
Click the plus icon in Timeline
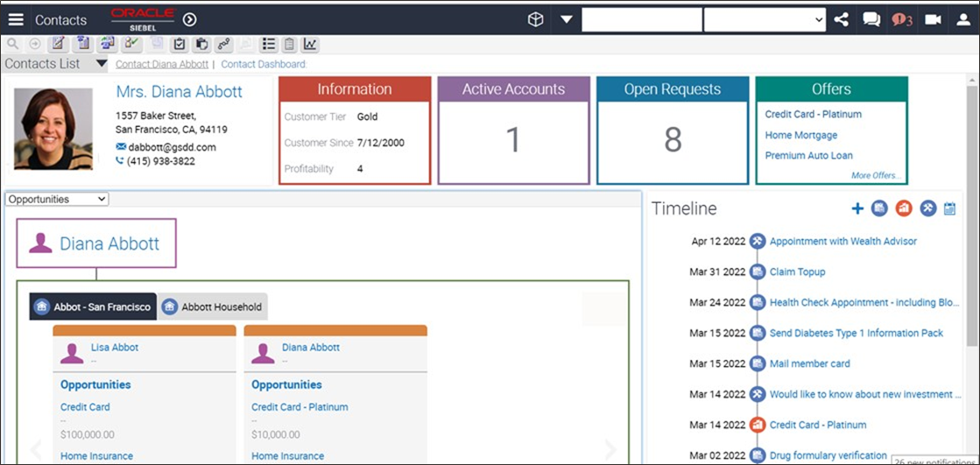coord(857,208)
